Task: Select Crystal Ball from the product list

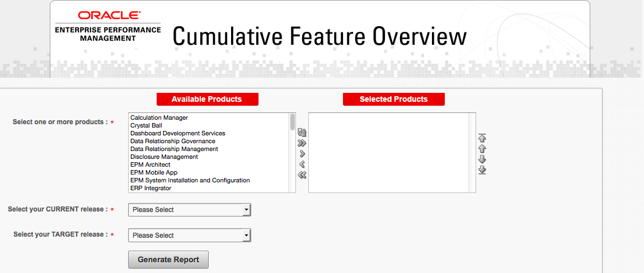Action: point(146,126)
